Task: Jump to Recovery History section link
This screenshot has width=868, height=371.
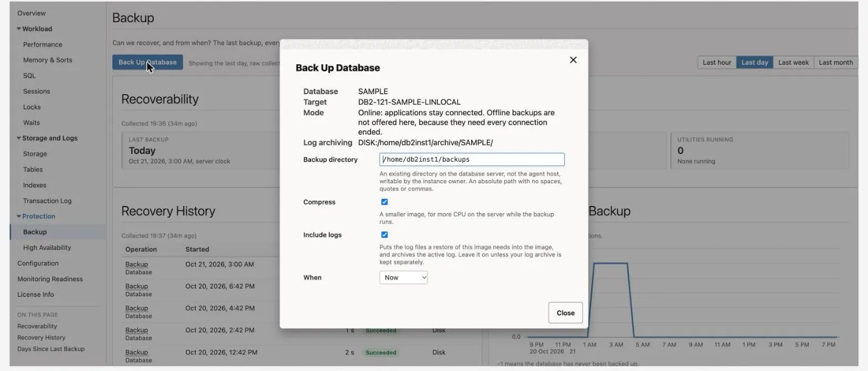Action: pyautogui.click(x=41, y=338)
